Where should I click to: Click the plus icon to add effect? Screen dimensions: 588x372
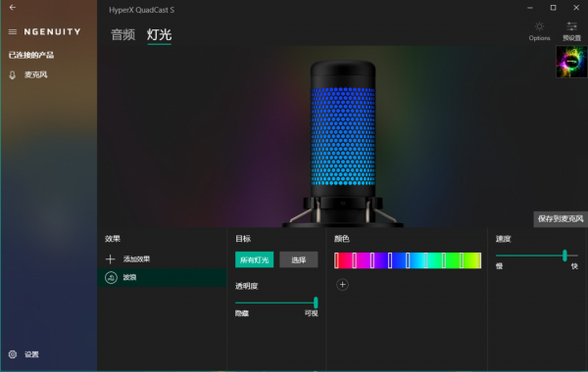point(110,258)
